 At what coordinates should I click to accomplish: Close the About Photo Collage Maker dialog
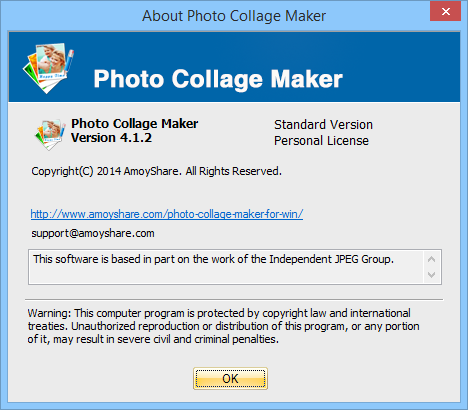click(446, 12)
